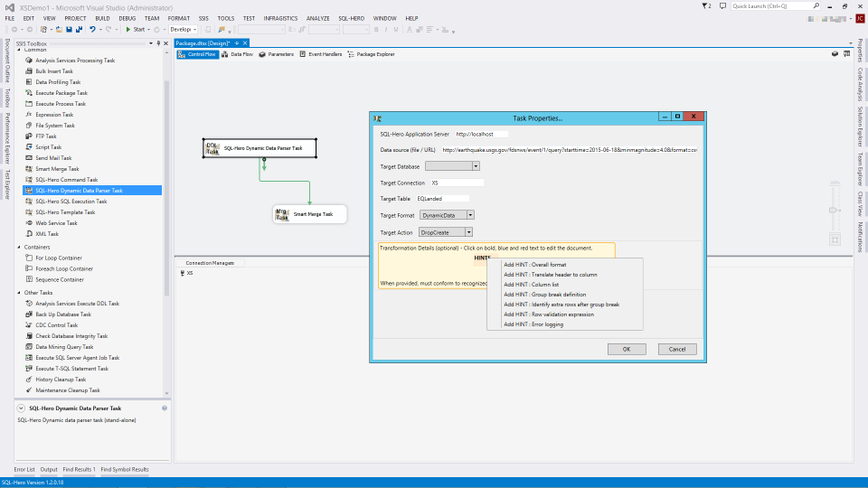
Task: Select Analysis Services Processing Task icon
Action: click(x=29, y=61)
